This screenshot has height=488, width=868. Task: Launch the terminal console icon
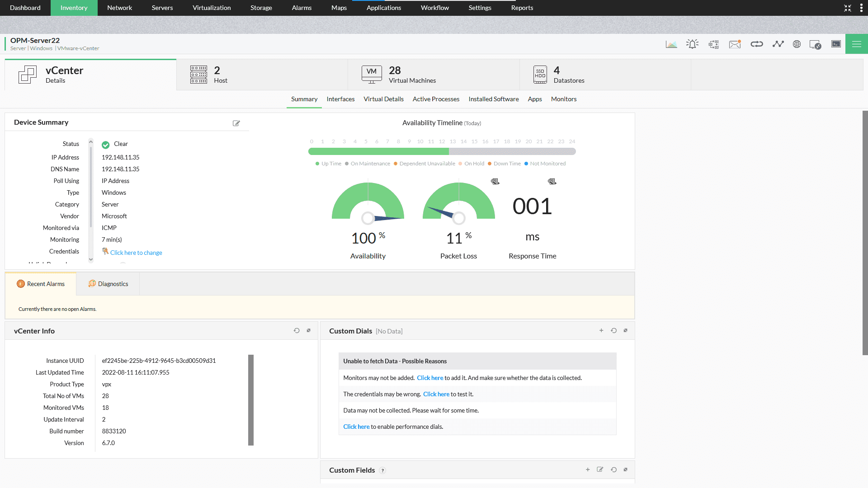(x=836, y=44)
